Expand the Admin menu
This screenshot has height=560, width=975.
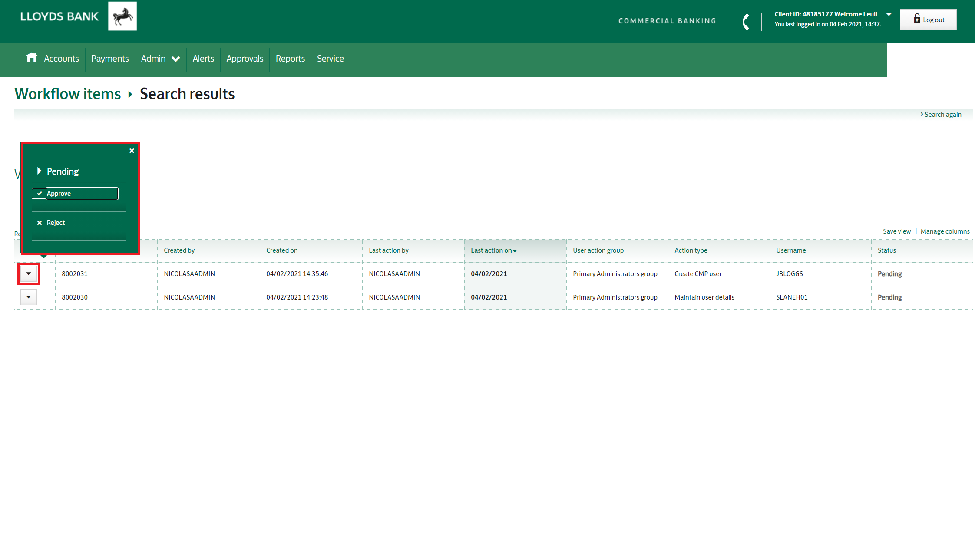(x=160, y=59)
